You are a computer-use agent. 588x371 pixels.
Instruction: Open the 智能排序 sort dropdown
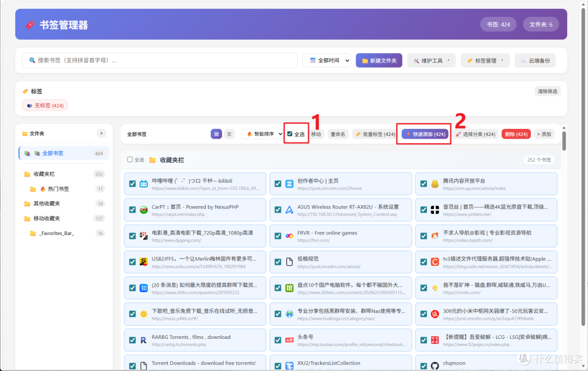tap(262, 134)
